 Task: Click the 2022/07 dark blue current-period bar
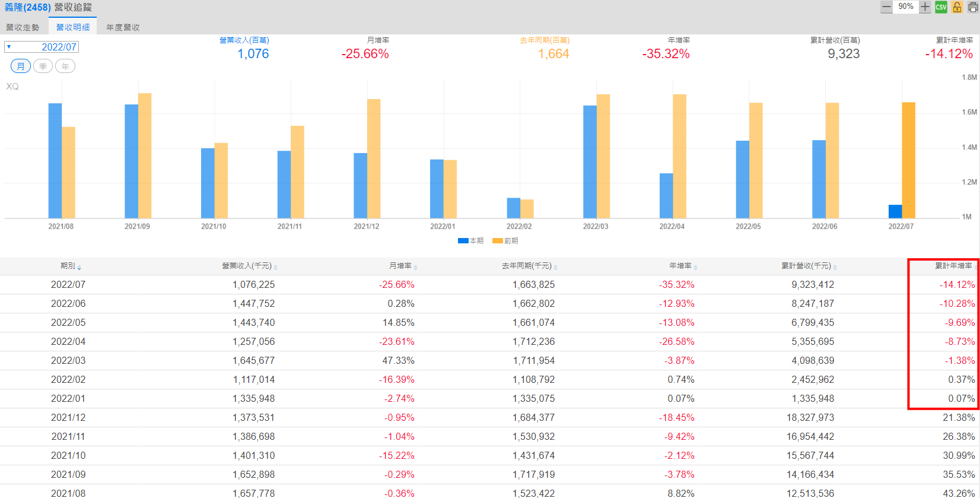point(895,211)
